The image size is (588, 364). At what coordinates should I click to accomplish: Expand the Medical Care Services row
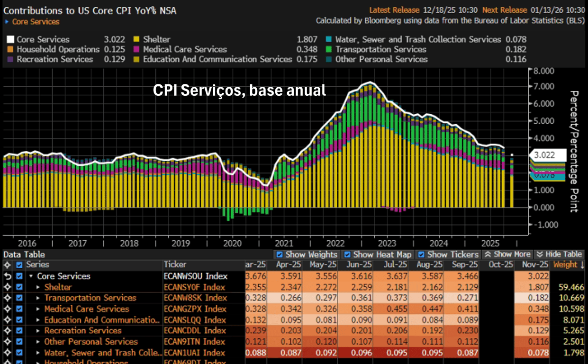[39, 309]
